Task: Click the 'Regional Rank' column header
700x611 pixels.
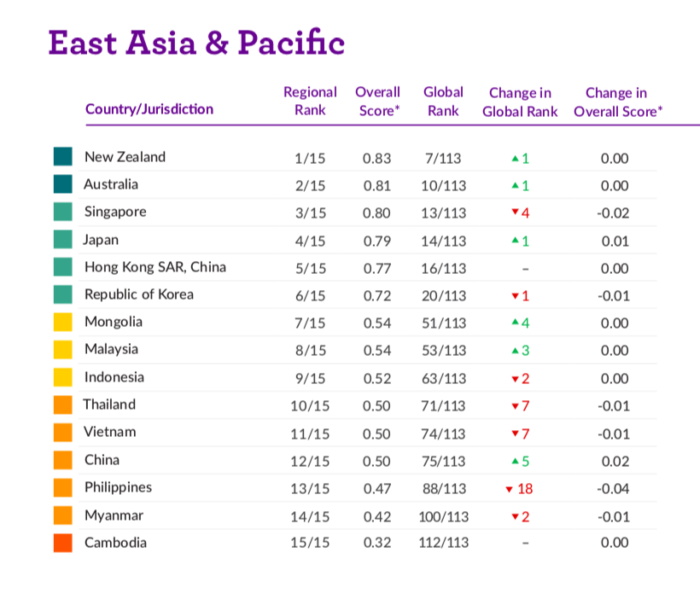Action: pyautogui.click(x=310, y=102)
